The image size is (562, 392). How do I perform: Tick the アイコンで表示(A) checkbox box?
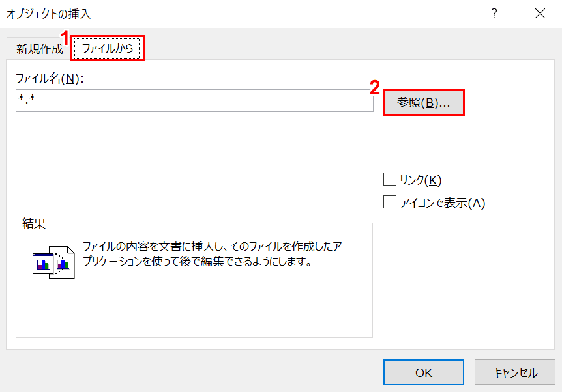click(390, 203)
